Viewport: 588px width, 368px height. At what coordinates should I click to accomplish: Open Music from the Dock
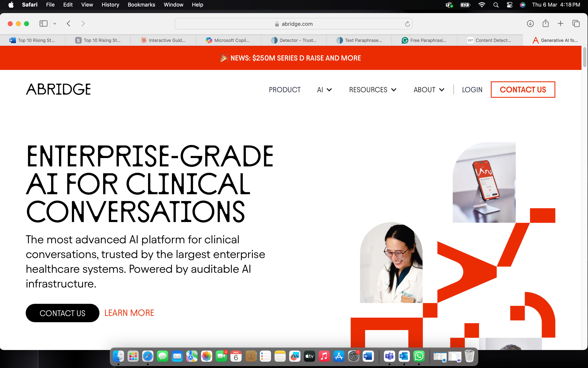pos(324,356)
